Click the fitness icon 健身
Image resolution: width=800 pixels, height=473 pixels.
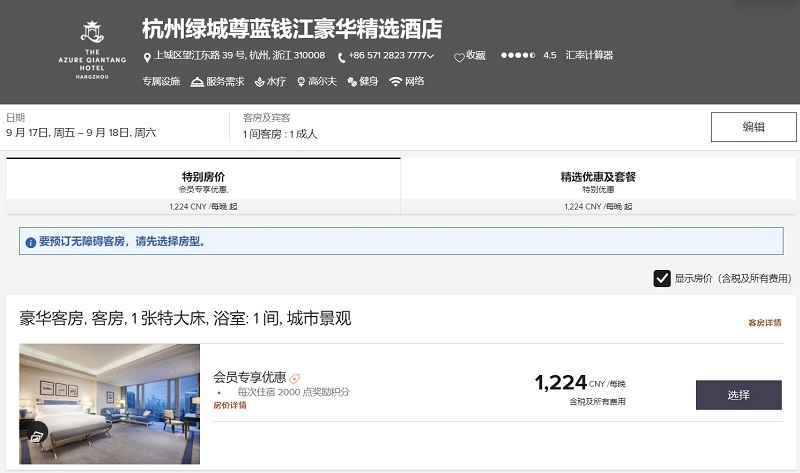(352, 82)
